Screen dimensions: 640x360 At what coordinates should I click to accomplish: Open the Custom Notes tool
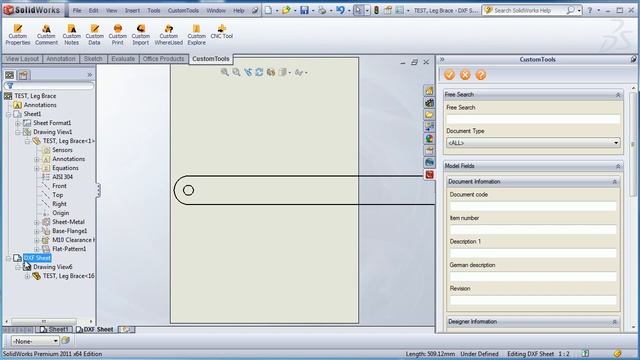point(71,34)
